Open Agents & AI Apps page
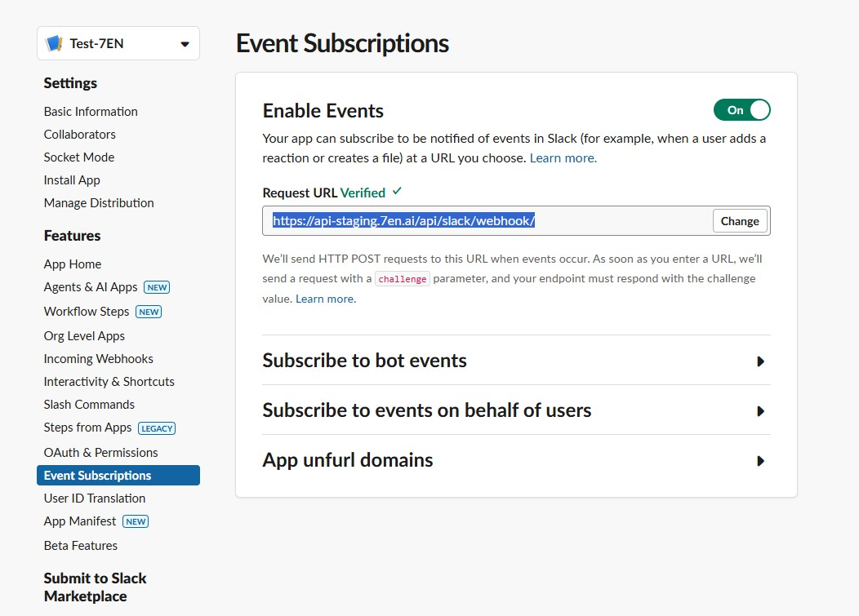The height and width of the screenshot is (616, 859). (91, 287)
